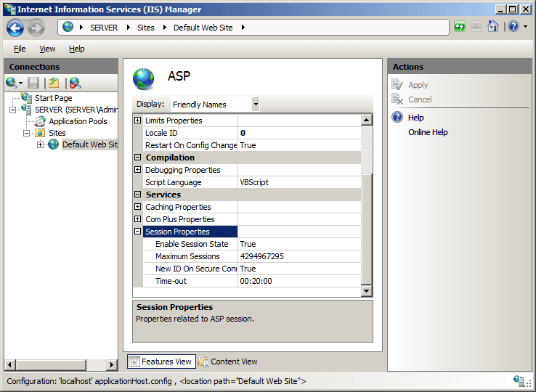Expand Com Plus Properties group

[137, 219]
